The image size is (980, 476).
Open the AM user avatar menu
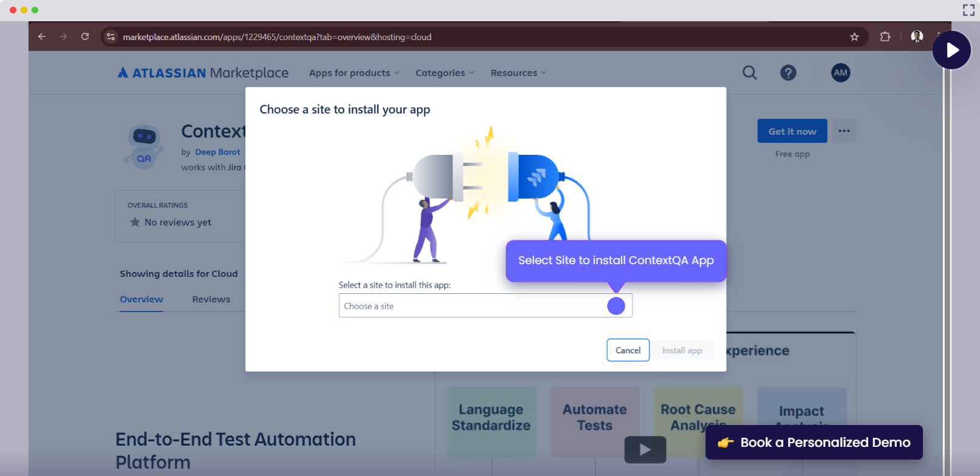click(840, 73)
